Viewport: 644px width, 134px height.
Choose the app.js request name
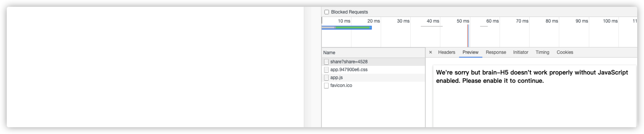(x=336, y=78)
